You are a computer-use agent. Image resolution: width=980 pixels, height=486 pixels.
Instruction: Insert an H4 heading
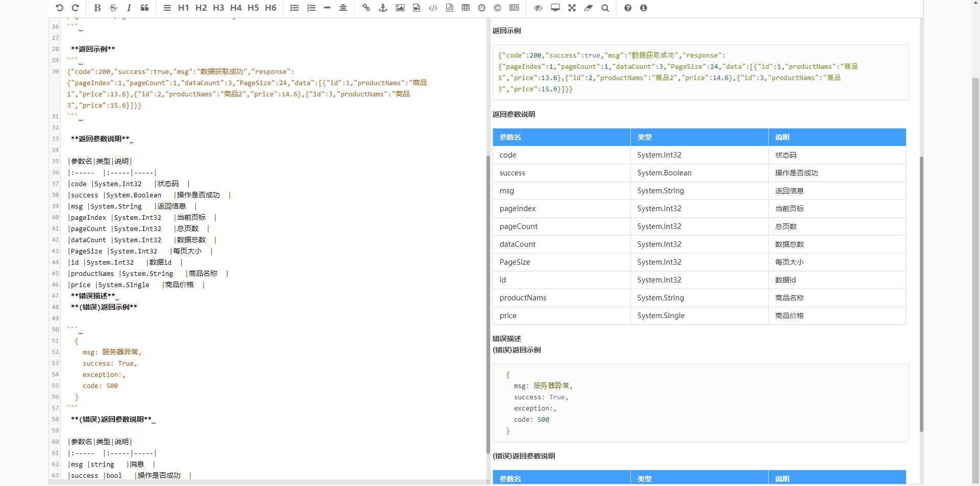click(236, 8)
